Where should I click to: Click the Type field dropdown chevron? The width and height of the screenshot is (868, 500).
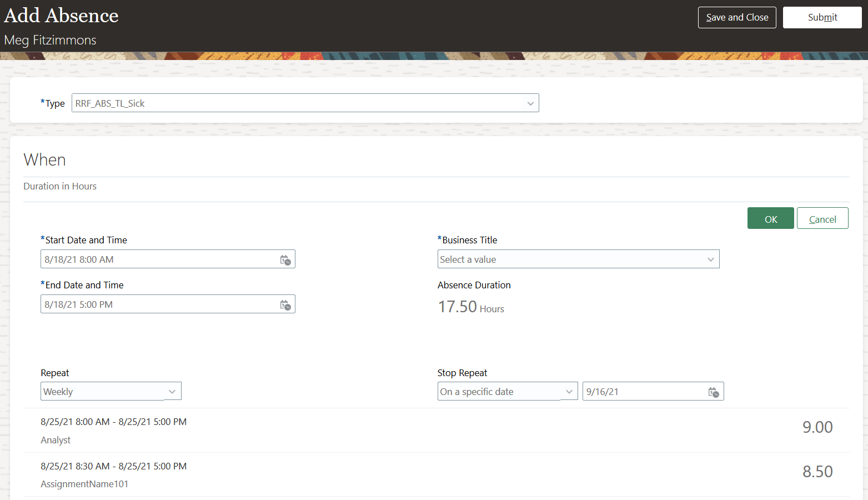(x=530, y=103)
